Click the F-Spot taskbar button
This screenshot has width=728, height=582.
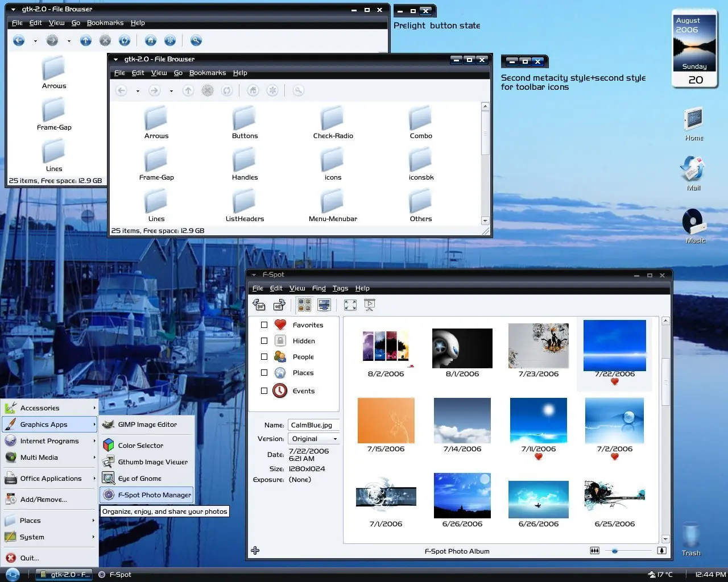click(115, 575)
